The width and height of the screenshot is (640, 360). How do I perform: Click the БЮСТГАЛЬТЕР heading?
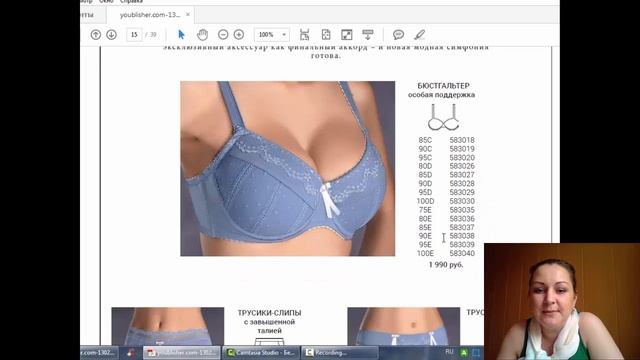coord(443,86)
